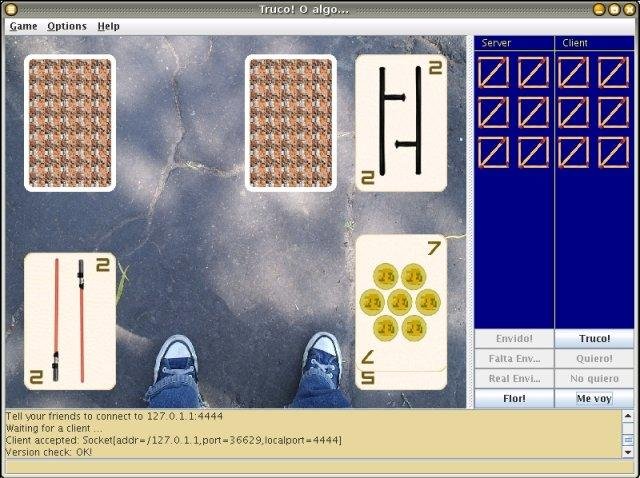This screenshot has height=478, width=640.
Task: Click the first matchstick square under Server
Action: click(x=493, y=73)
